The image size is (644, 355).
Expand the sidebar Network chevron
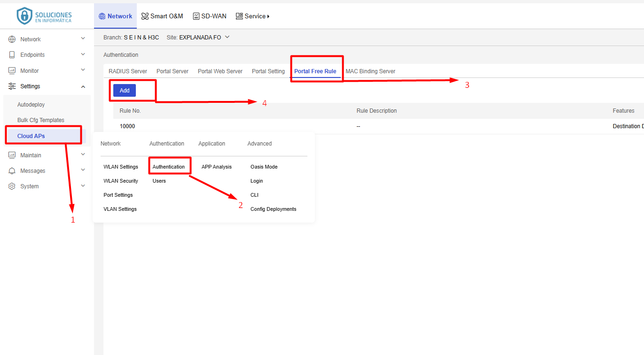coord(83,39)
